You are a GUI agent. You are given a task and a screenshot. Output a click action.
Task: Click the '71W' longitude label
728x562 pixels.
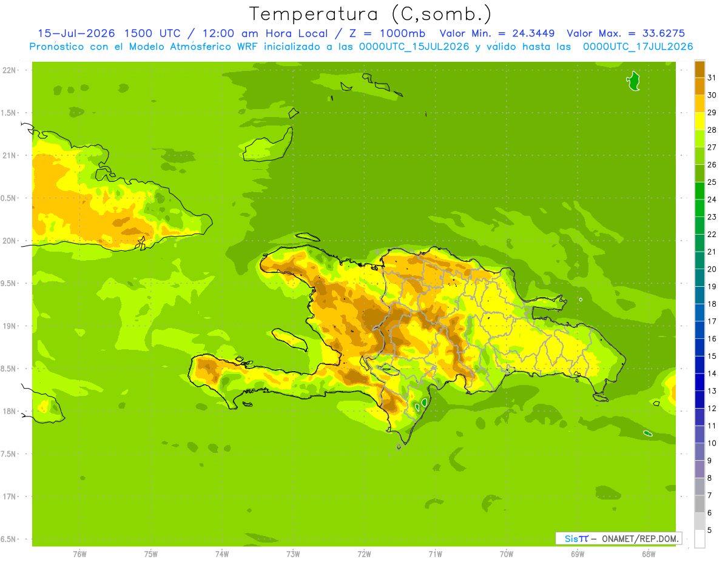click(435, 554)
